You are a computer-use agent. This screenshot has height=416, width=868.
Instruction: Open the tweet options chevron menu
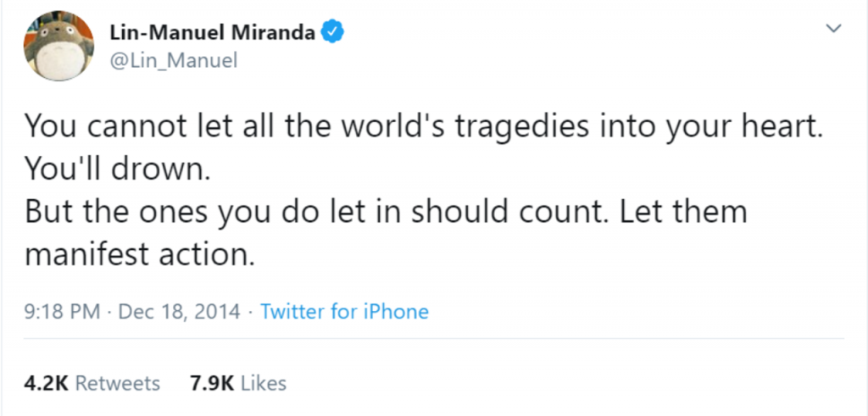tap(834, 29)
